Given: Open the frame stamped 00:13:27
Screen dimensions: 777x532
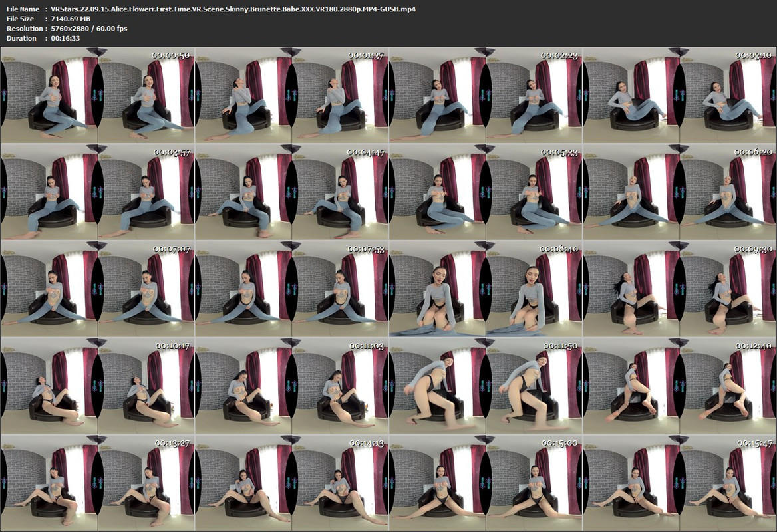Looking at the screenshot, I should tap(98, 483).
